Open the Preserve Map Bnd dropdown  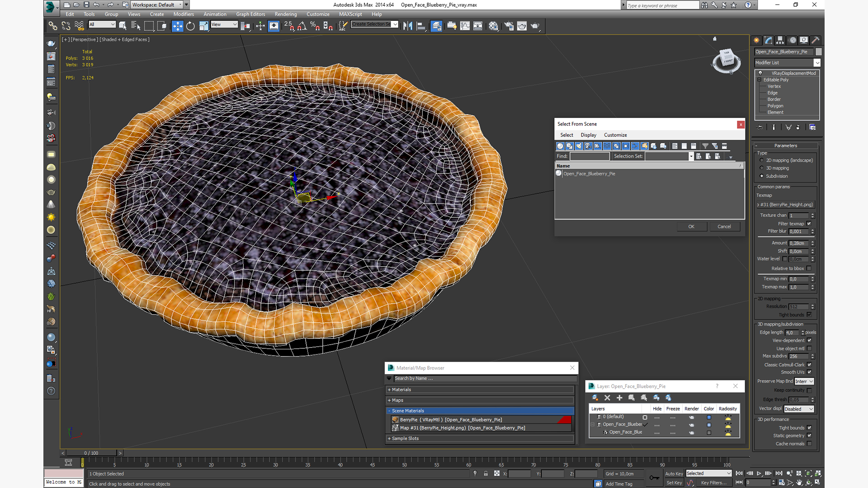(x=804, y=381)
